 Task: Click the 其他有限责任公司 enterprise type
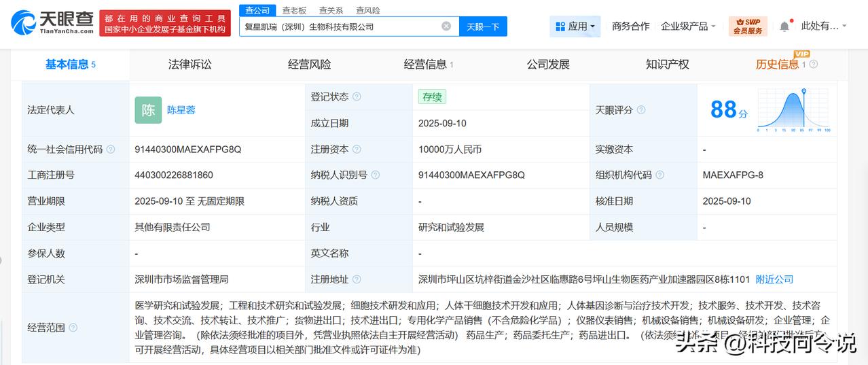[173, 228]
